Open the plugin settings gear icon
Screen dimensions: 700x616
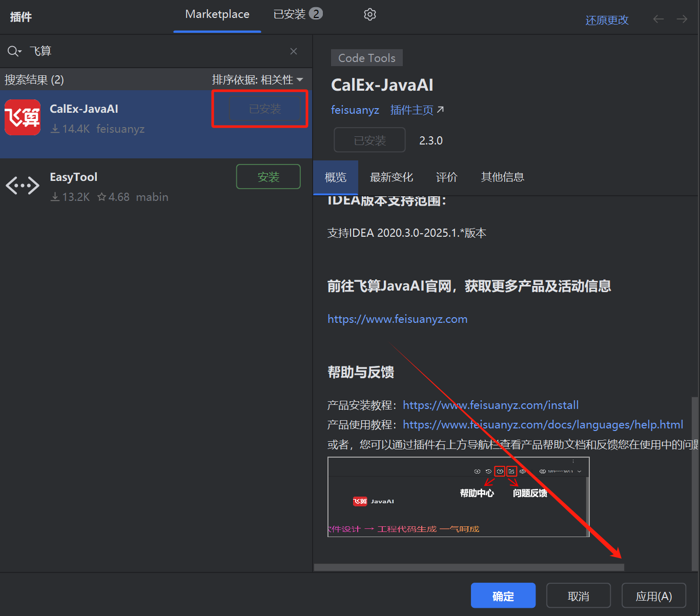coord(370,14)
